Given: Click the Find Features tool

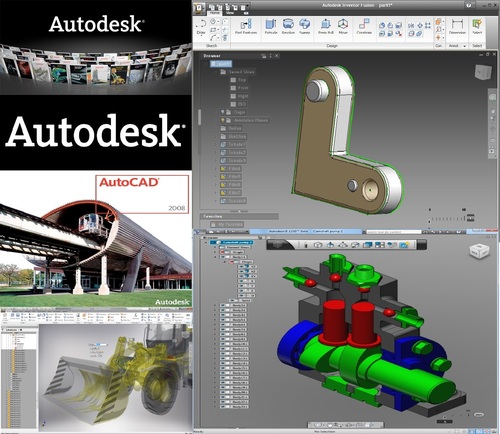Looking at the screenshot, I should [246, 26].
